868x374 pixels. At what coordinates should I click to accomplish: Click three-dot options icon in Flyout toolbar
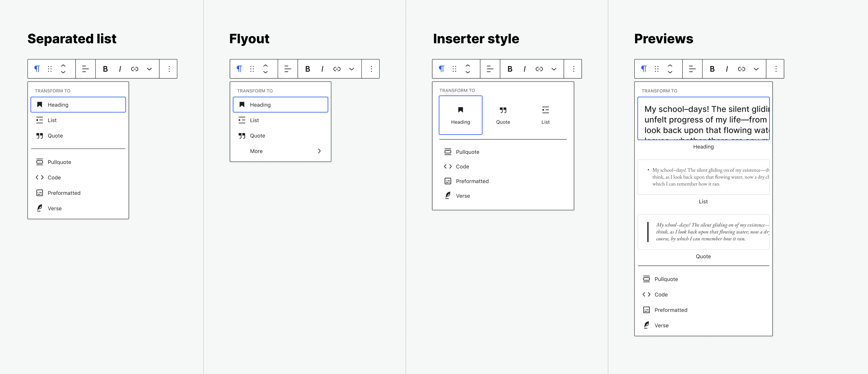371,69
